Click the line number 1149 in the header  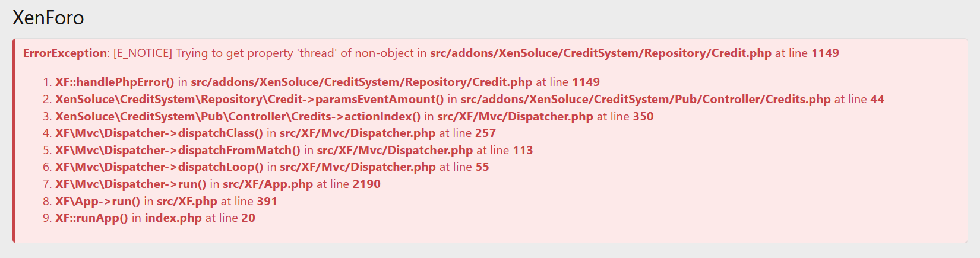(x=825, y=53)
